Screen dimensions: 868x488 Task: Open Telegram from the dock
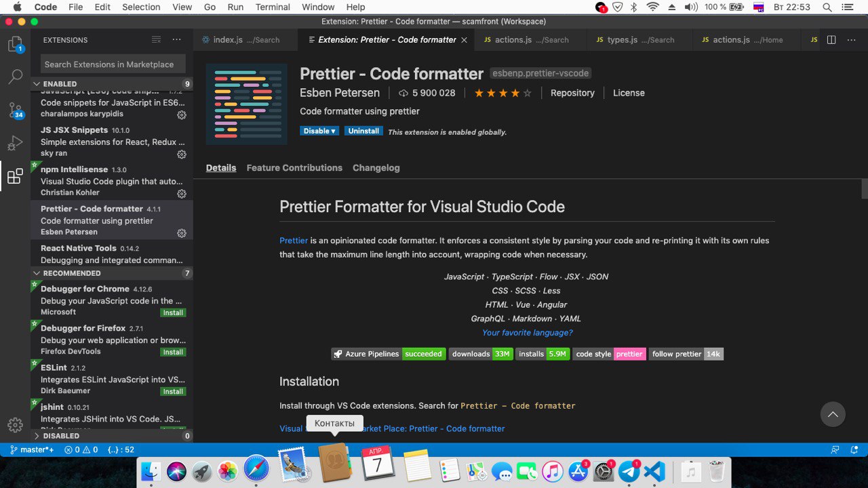[x=629, y=470]
